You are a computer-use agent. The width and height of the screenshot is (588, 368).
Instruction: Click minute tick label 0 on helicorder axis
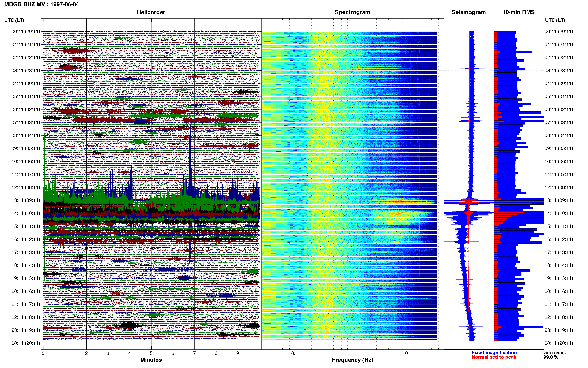pyautogui.click(x=43, y=353)
